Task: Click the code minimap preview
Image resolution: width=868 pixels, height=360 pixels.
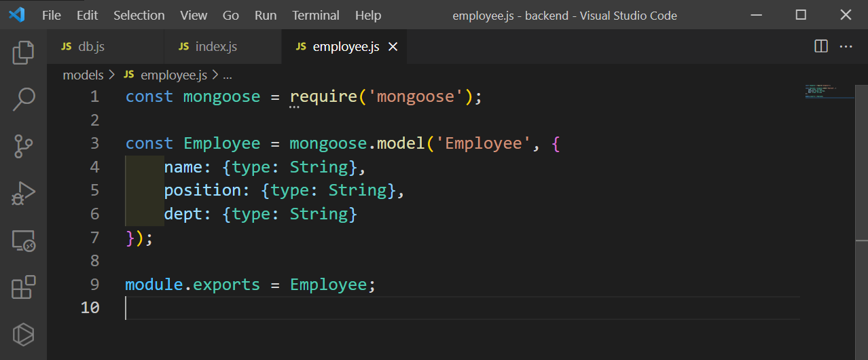Action: pyautogui.click(x=830, y=92)
